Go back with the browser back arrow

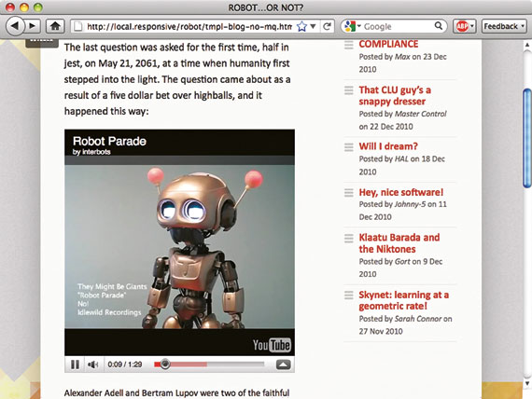point(15,26)
